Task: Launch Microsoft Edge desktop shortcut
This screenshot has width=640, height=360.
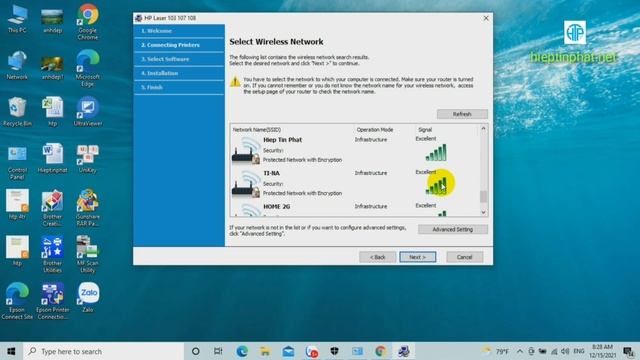Action: pos(88,68)
